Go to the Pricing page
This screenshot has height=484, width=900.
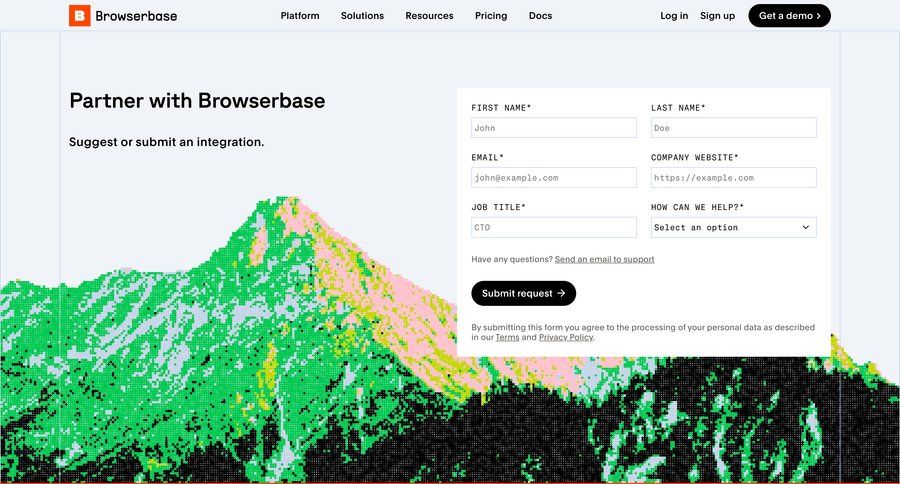(491, 16)
